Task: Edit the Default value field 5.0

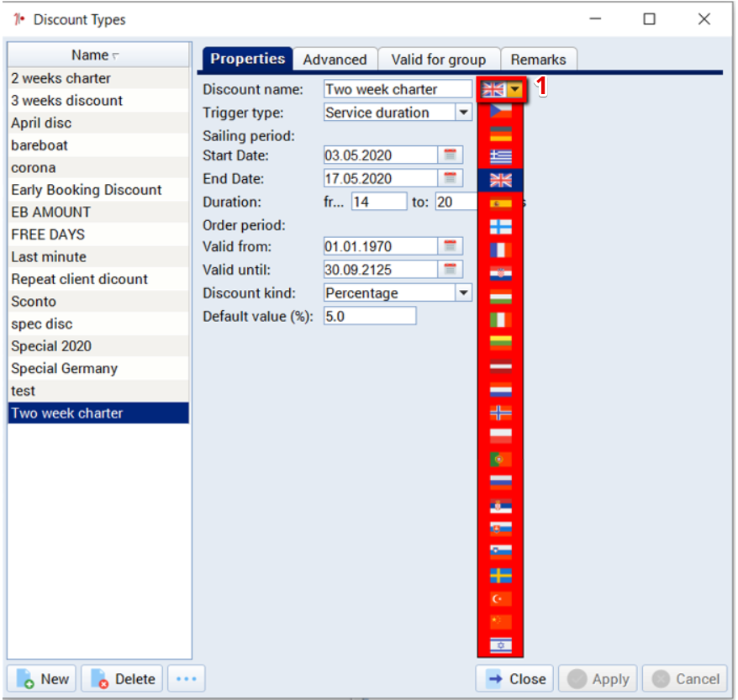Action: tap(370, 316)
